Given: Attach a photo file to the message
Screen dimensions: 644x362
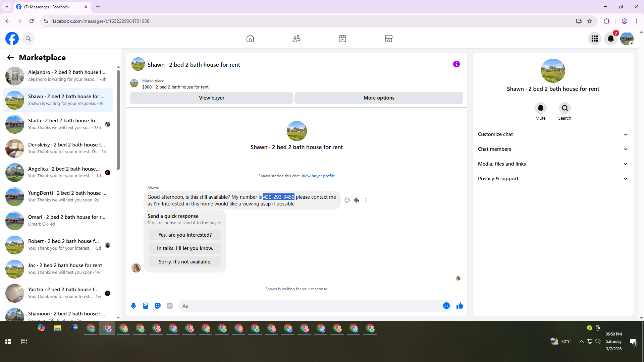Looking at the screenshot, I should (146, 306).
